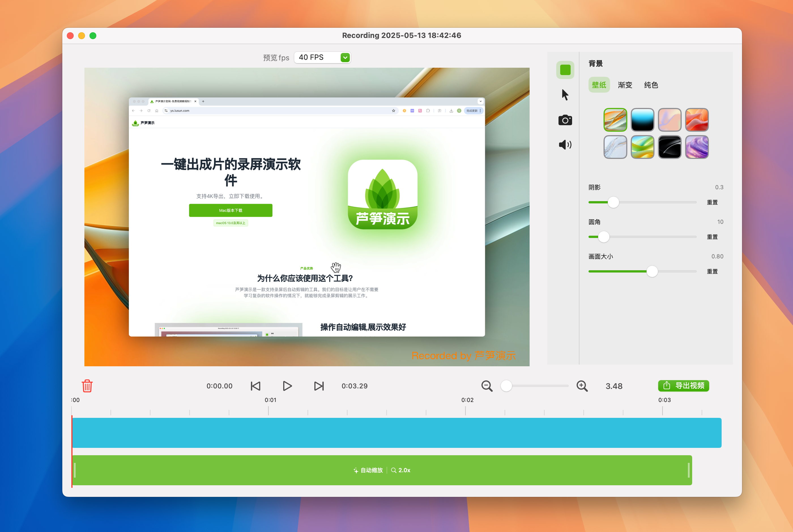Screen dimensions: 793x532
Task: Open the audio volume settings panel
Action: [x=565, y=145]
